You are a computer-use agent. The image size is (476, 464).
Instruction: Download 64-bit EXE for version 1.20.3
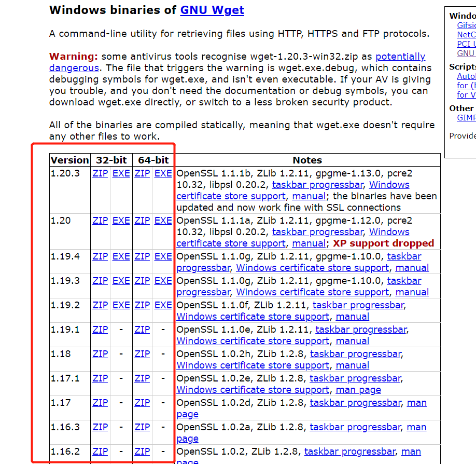pyautogui.click(x=163, y=173)
